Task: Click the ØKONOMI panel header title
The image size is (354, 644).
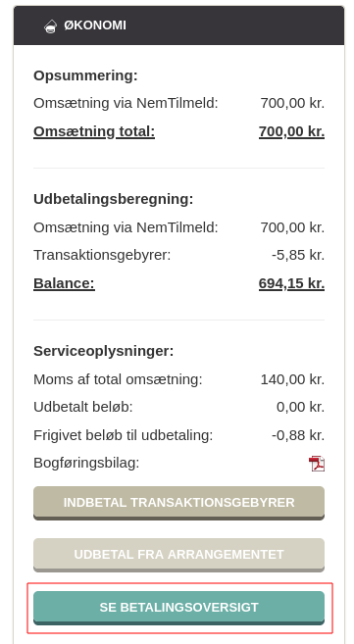Action: 95,25
